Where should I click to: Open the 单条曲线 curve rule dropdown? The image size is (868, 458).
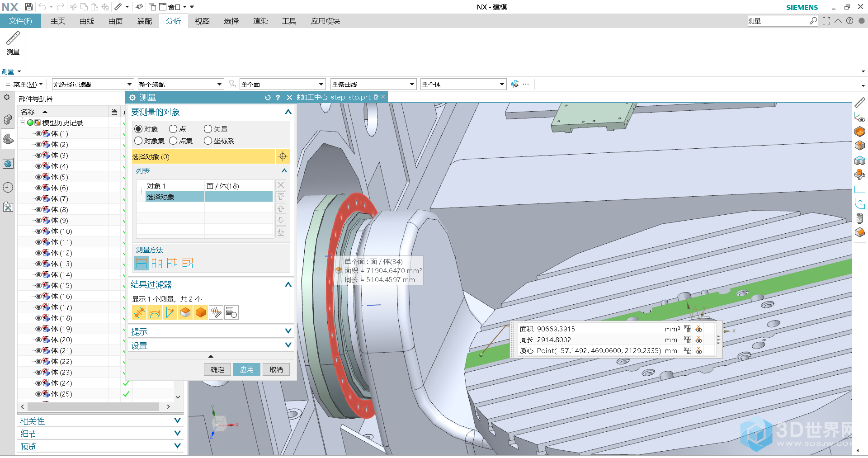(373, 84)
